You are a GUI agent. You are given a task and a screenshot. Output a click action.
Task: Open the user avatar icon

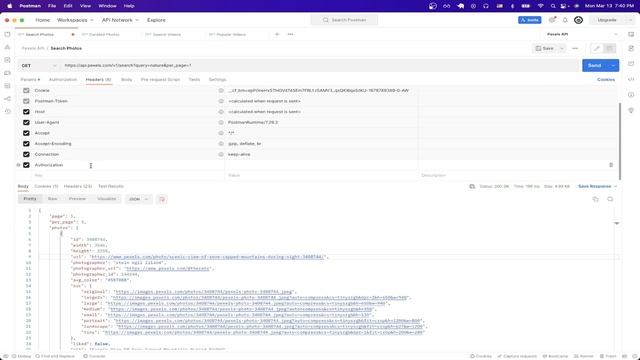coord(578,20)
